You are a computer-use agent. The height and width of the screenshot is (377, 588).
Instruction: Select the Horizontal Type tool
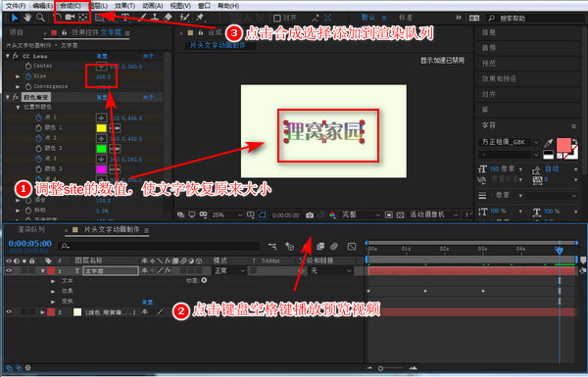pos(125,18)
